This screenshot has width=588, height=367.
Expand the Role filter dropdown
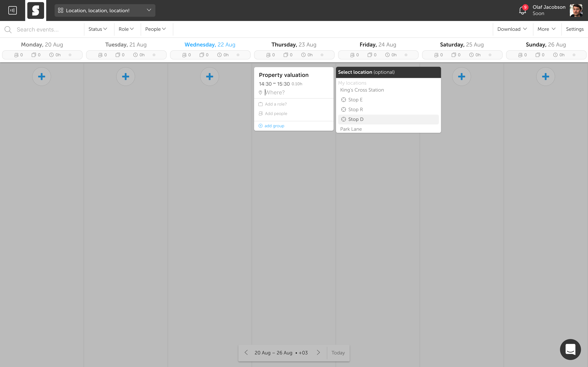(x=126, y=29)
